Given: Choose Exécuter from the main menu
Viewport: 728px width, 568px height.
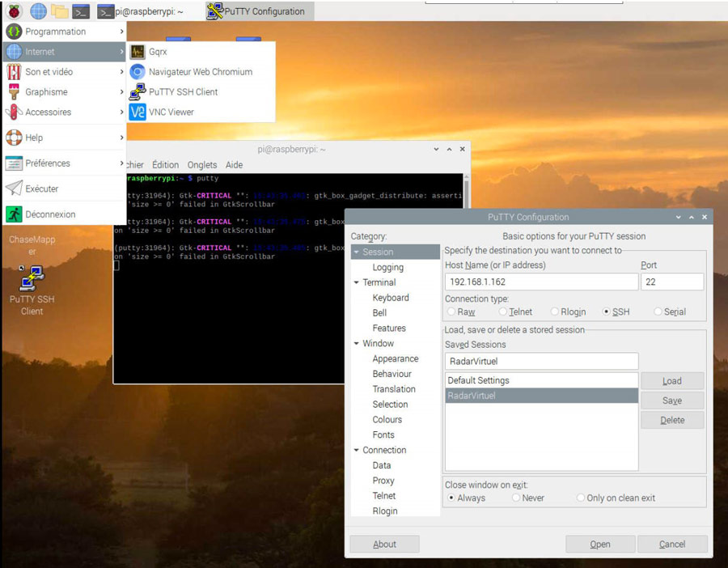Looking at the screenshot, I should tap(65, 189).
